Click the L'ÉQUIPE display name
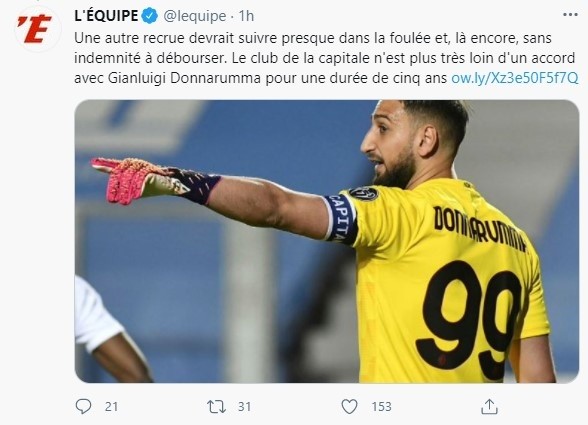The image size is (588, 425). point(106,16)
